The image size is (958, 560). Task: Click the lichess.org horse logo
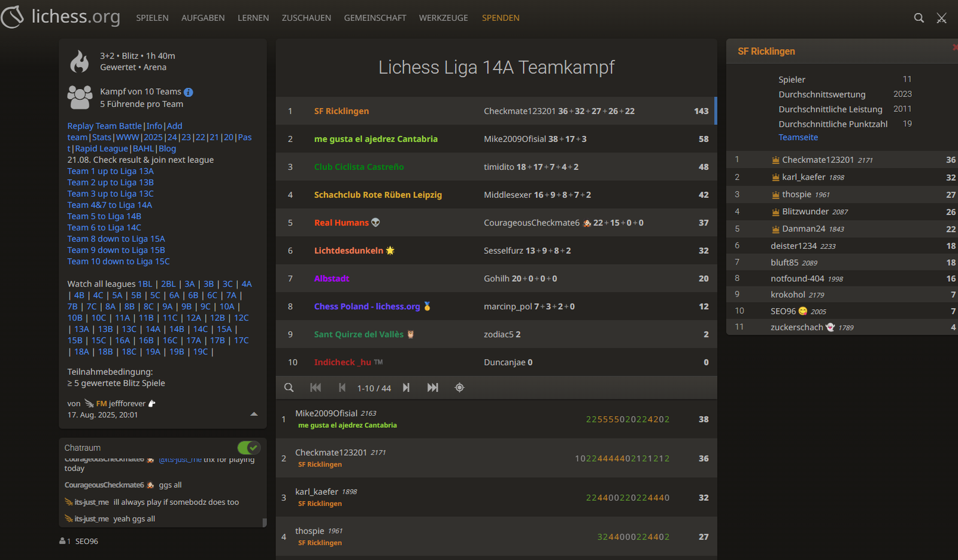(x=13, y=17)
